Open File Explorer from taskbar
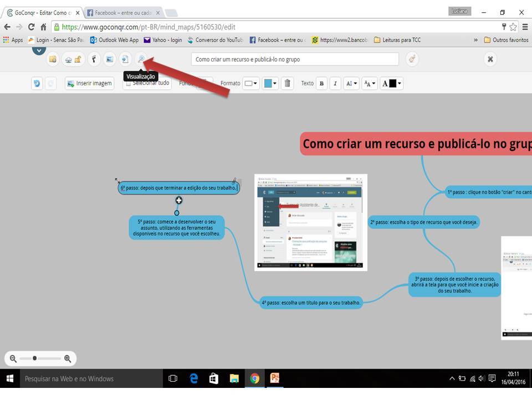The width and height of the screenshot is (532, 399). click(x=234, y=378)
